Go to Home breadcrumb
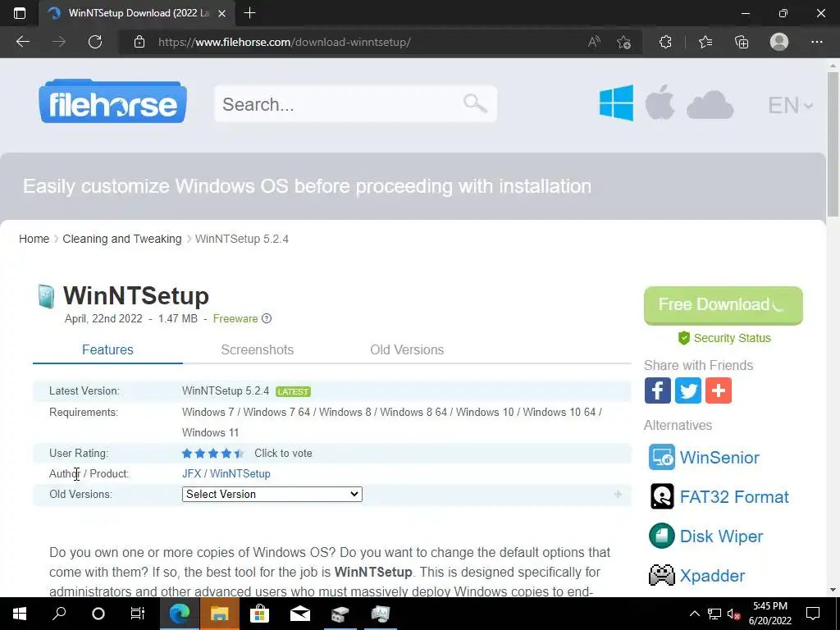The image size is (840, 630). tap(34, 239)
